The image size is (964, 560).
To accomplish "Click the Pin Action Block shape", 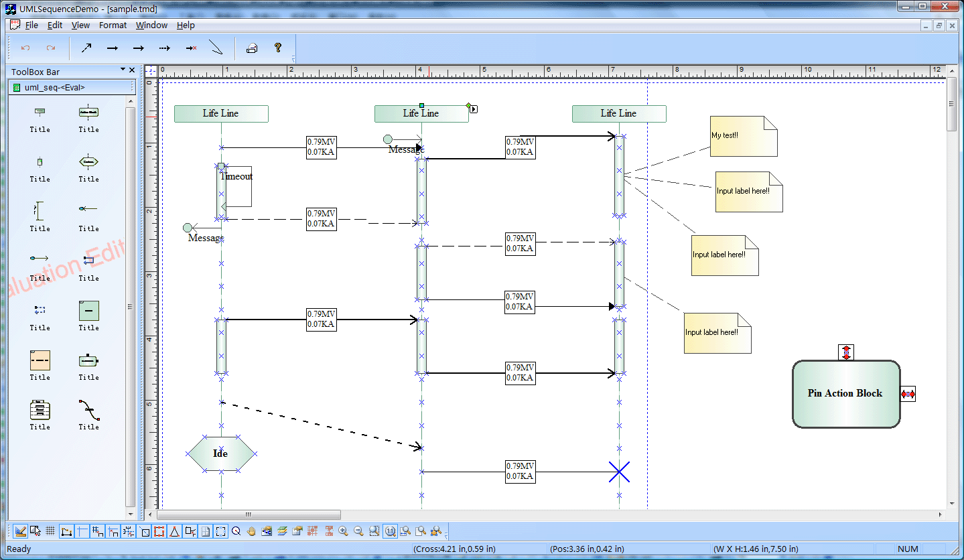I will [845, 394].
